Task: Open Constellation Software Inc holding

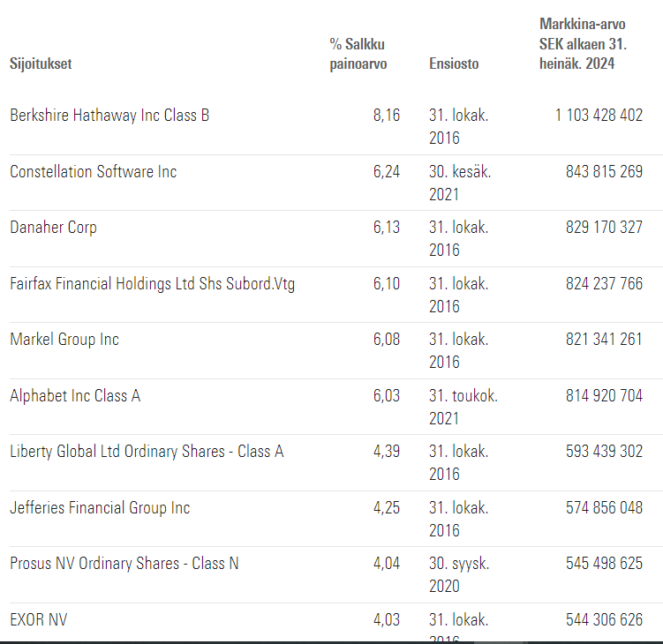Action: click(x=93, y=172)
